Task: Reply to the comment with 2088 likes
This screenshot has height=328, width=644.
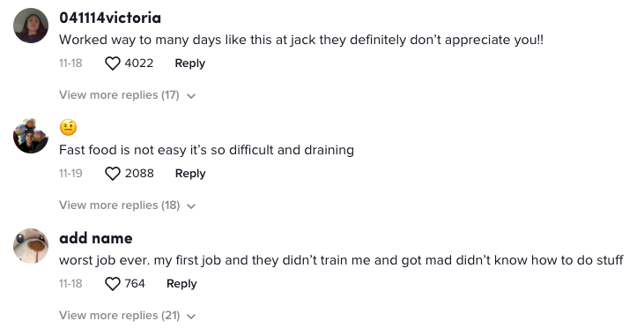Action: click(190, 174)
